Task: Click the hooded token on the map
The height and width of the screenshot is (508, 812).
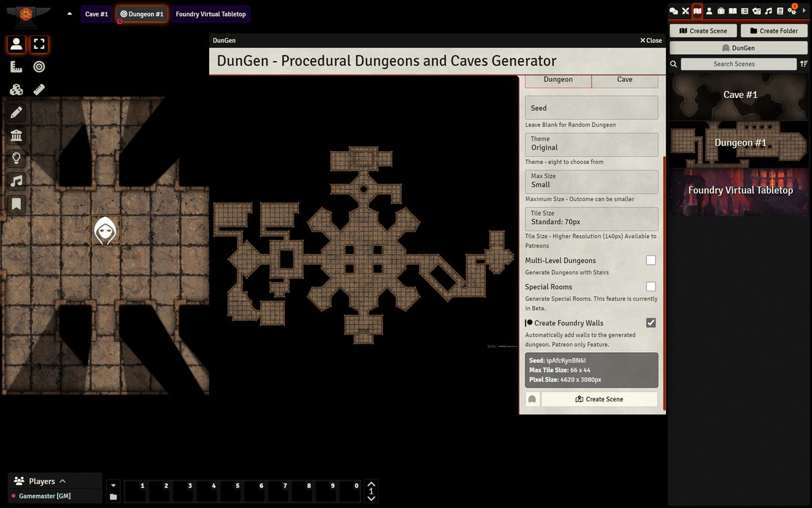Action: [x=105, y=230]
